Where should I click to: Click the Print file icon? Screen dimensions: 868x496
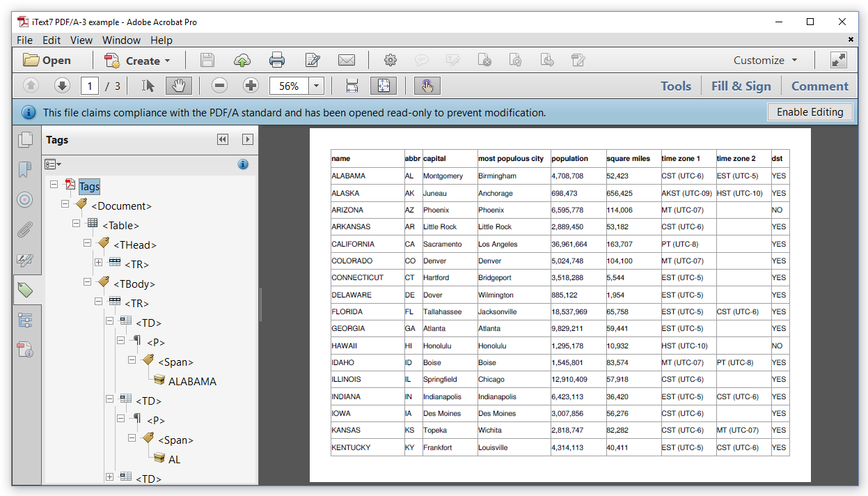277,61
